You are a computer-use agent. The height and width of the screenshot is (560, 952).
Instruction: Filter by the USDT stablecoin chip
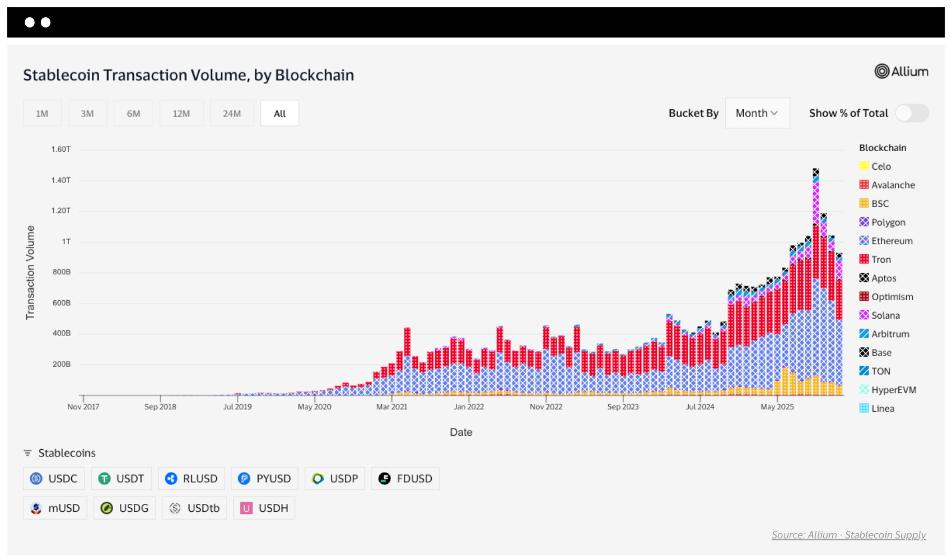121,478
